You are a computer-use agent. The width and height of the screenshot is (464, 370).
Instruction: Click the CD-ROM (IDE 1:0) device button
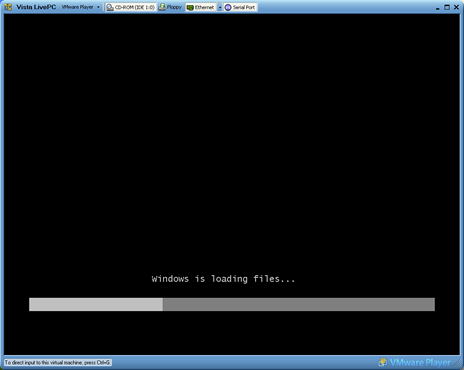[x=131, y=7]
